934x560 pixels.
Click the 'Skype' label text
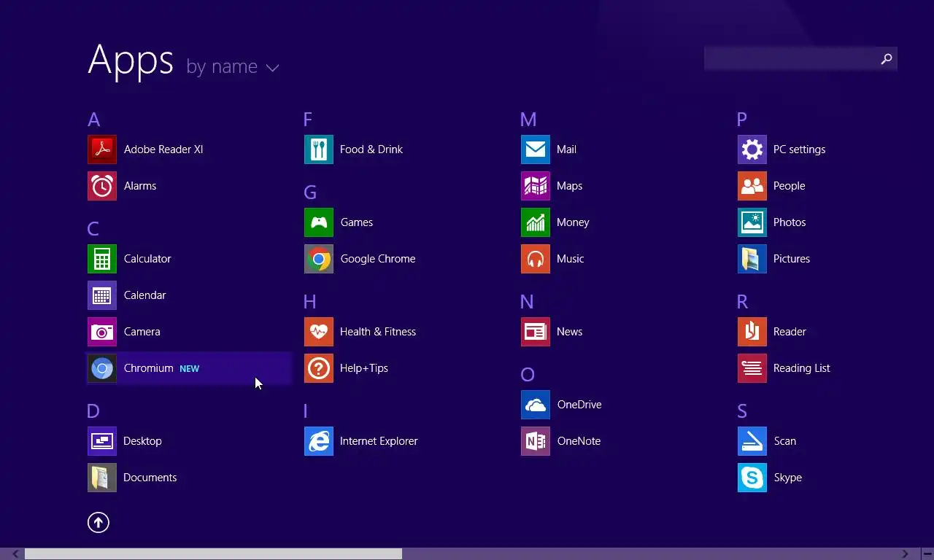coord(788,478)
